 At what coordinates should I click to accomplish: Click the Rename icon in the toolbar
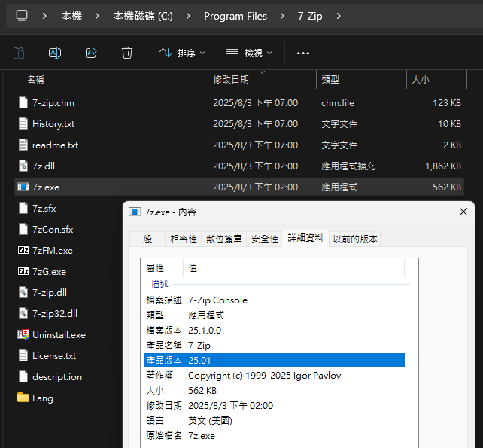(55, 53)
